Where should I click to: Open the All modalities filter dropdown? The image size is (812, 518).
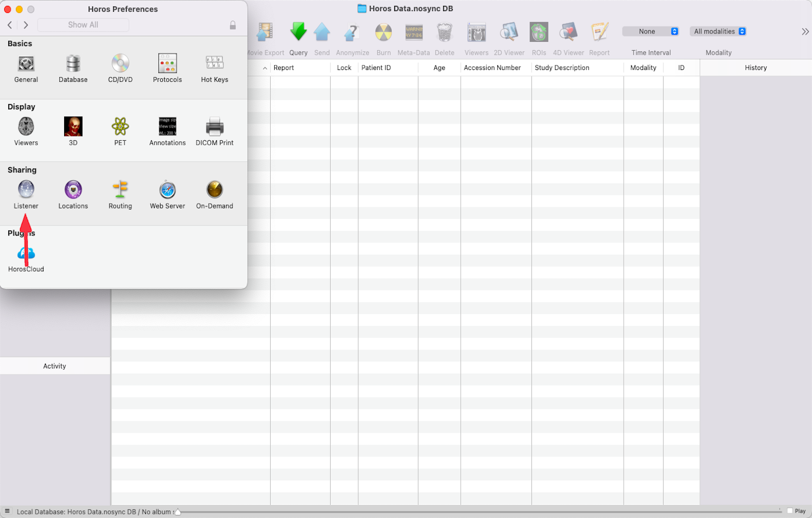718,31
